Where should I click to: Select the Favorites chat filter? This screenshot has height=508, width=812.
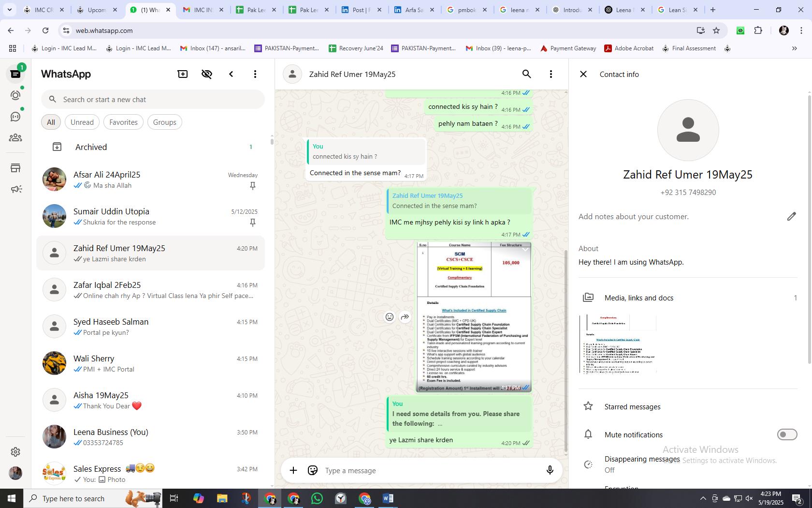123,122
